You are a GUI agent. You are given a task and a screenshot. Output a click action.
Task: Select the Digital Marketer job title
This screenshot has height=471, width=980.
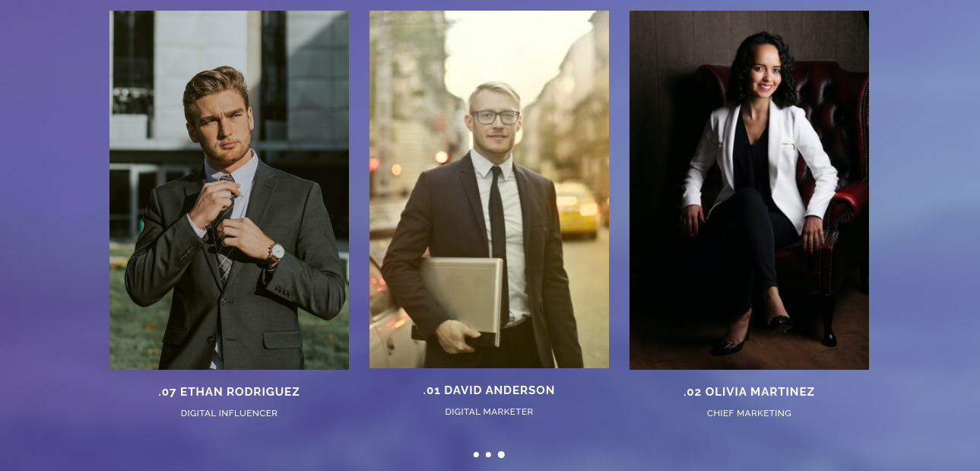[x=489, y=412]
